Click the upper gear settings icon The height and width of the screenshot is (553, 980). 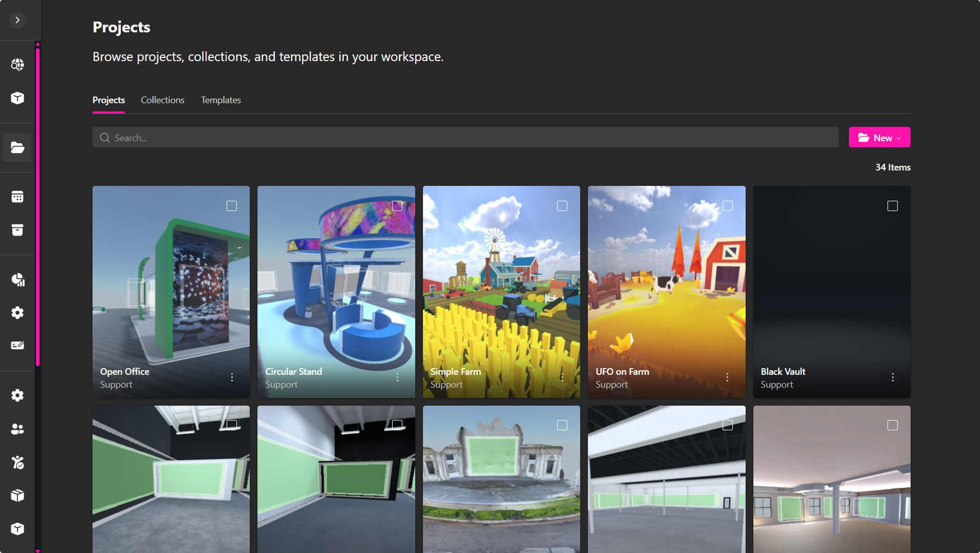click(x=17, y=313)
